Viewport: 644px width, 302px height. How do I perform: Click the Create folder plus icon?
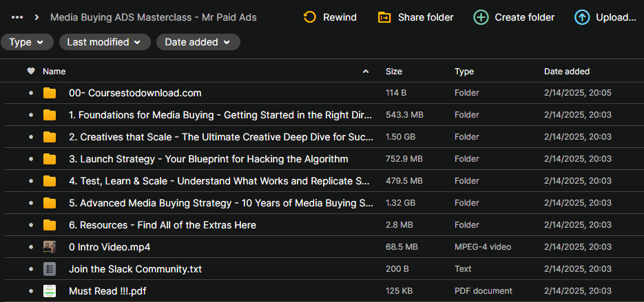pyautogui.click(x=481, y=17)
